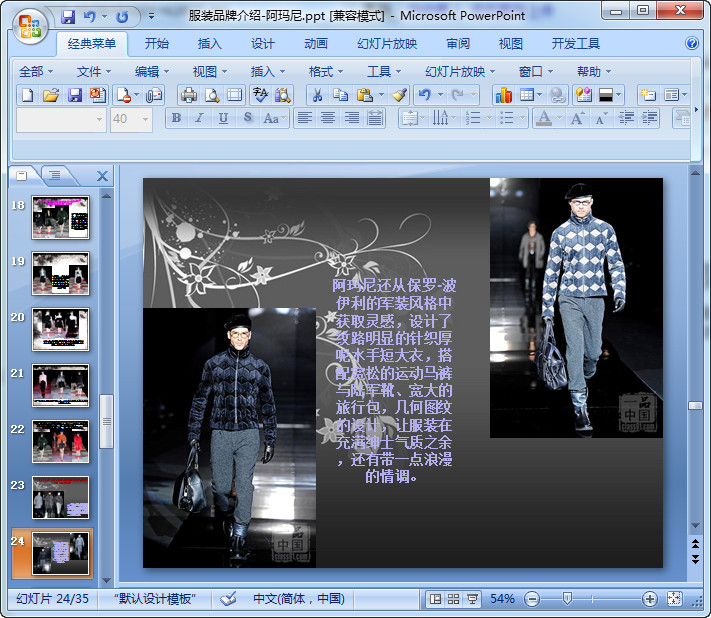The width and height of the screenshot is (711, 618).
Task: Switch to the 设计 ribbon tab
Action: [x=263, y=44]
